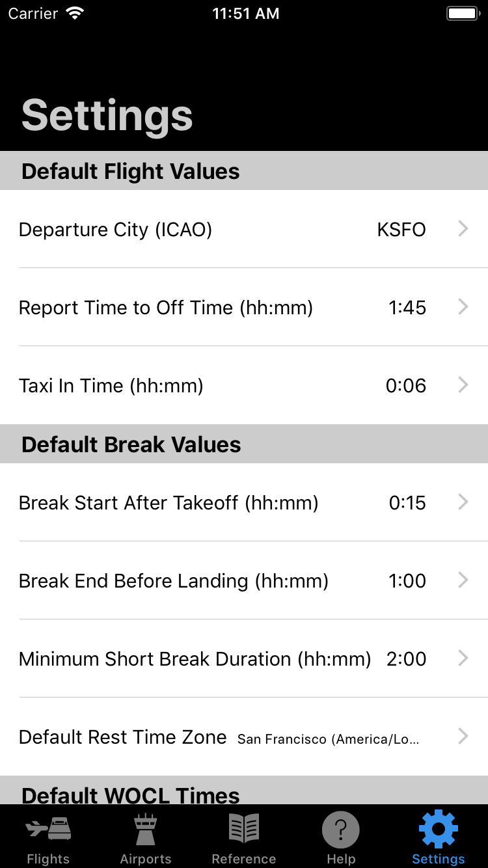Tap the Help question mark icon

click(341, 830)
